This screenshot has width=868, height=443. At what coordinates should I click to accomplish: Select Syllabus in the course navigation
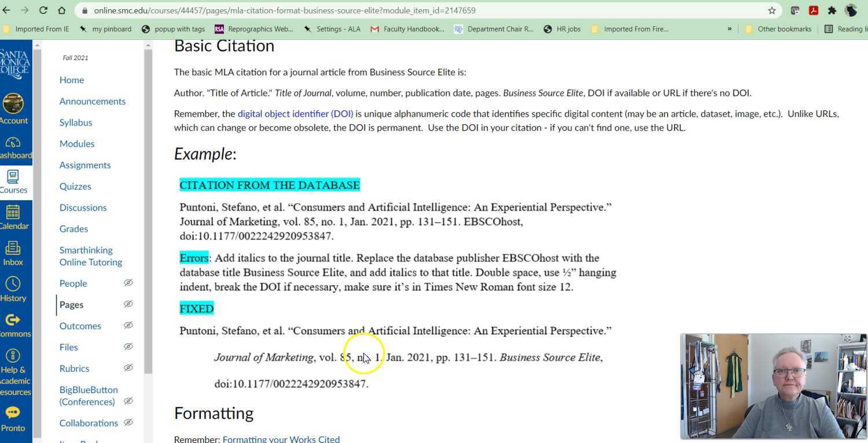tap(76, 122)
